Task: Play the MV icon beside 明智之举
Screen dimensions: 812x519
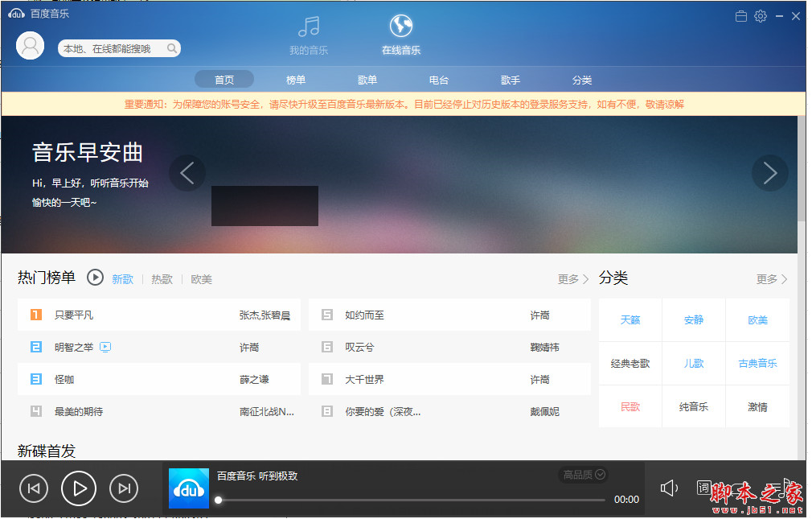Action: click(105, 348)
